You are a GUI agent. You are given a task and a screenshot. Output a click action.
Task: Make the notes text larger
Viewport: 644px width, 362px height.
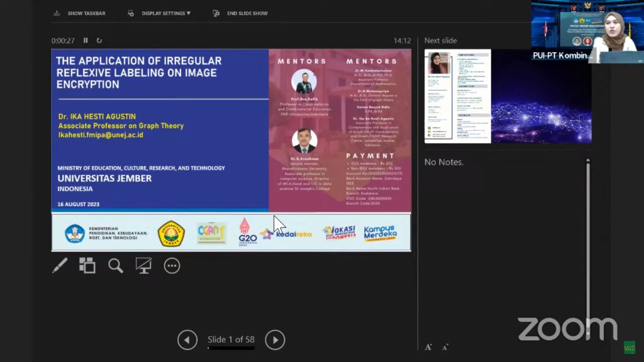428,347
